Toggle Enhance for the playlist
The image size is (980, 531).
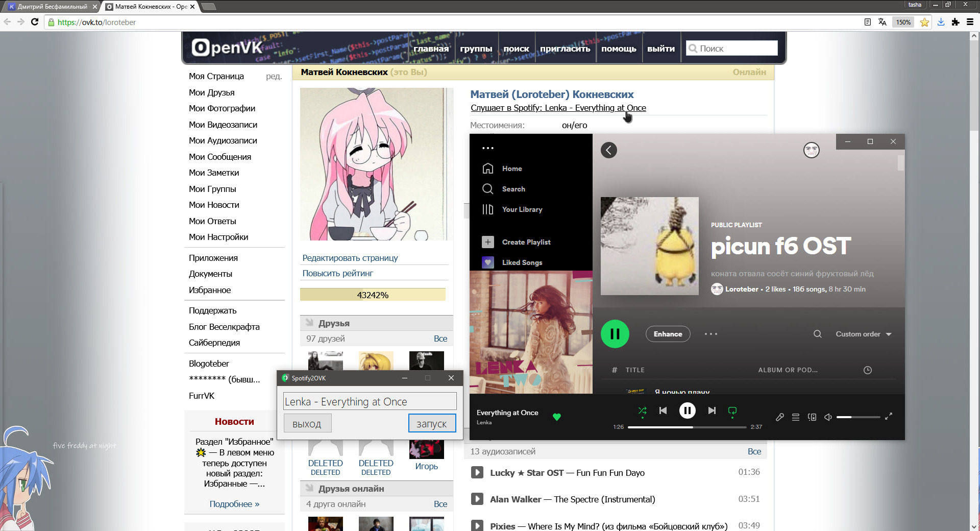click(x=668, y=334)
